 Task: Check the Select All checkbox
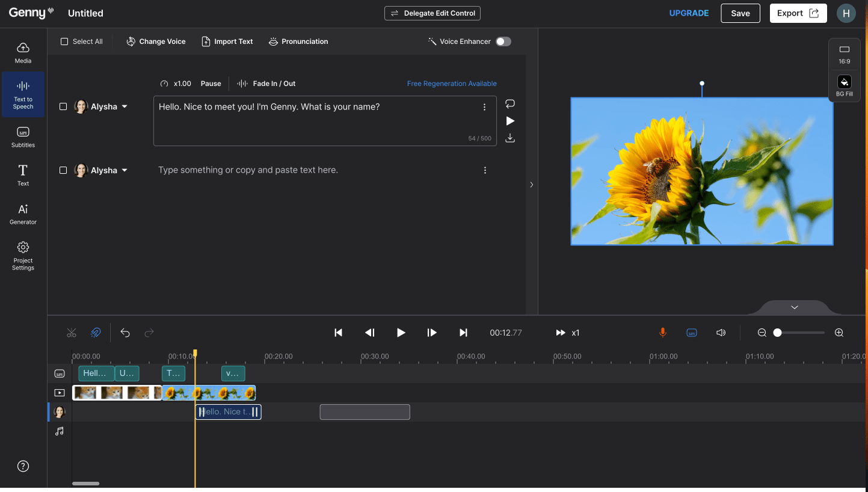63,41
